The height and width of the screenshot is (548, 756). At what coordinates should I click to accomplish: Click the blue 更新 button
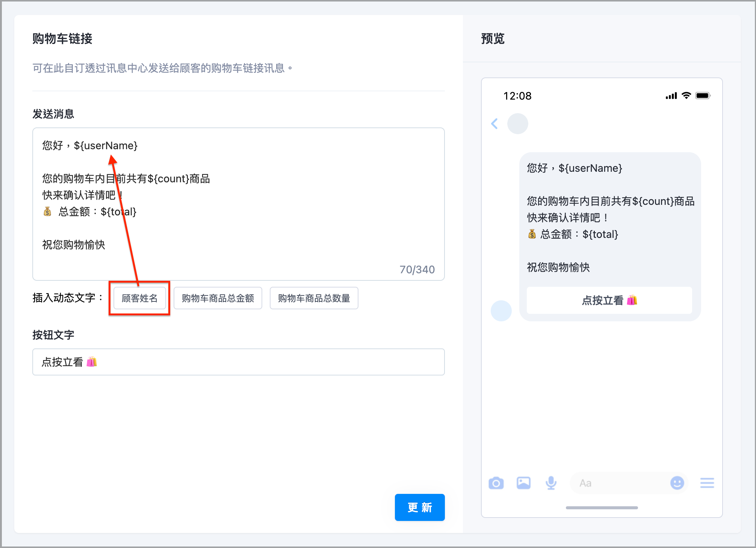coord(420,507)
